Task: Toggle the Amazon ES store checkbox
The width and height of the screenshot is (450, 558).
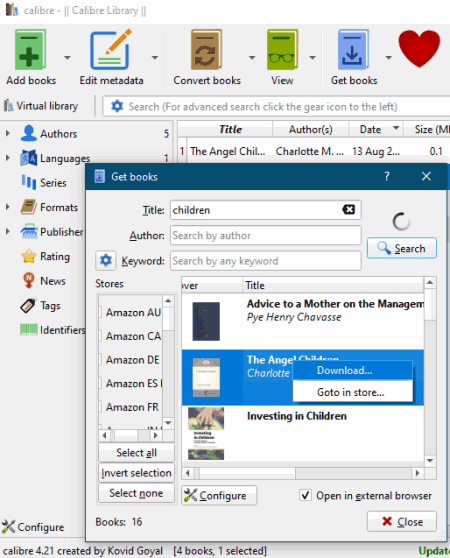Action: pos(100,383)
